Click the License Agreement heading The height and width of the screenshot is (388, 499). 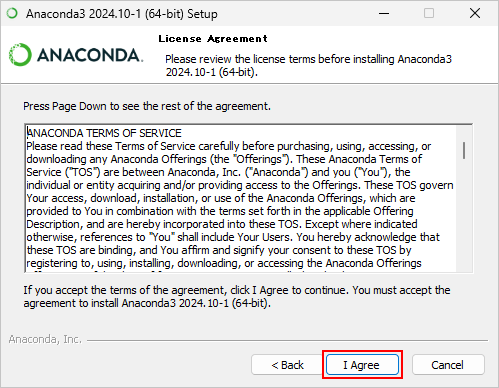click(213, 39)
